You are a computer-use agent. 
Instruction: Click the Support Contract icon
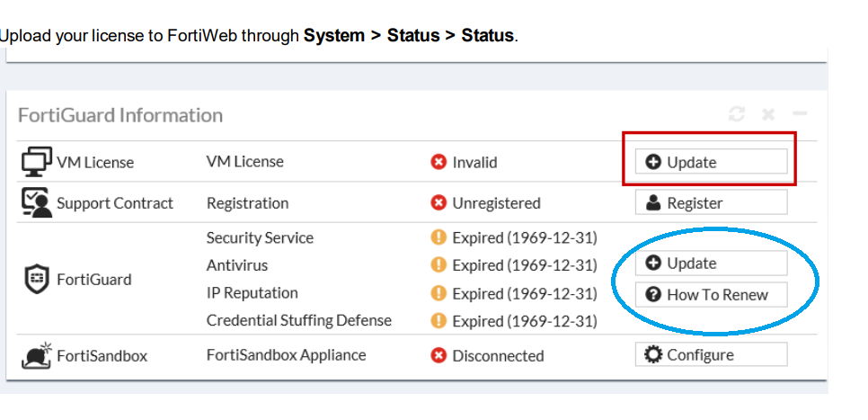coord(36,203)
